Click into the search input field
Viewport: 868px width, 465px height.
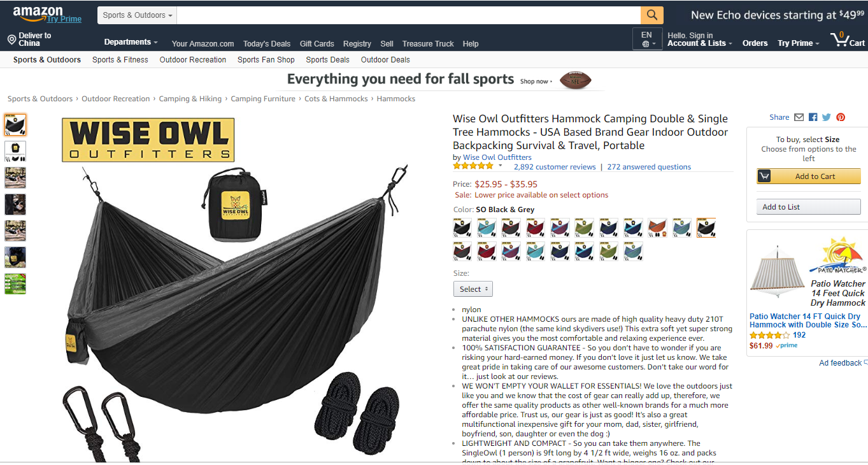tap(408, 15)
